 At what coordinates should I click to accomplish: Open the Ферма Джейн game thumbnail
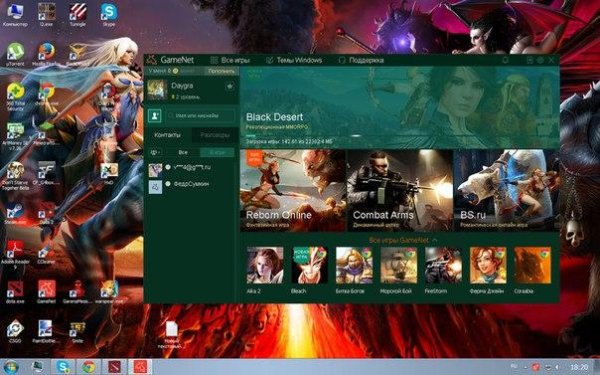click(x=488, y=265)
